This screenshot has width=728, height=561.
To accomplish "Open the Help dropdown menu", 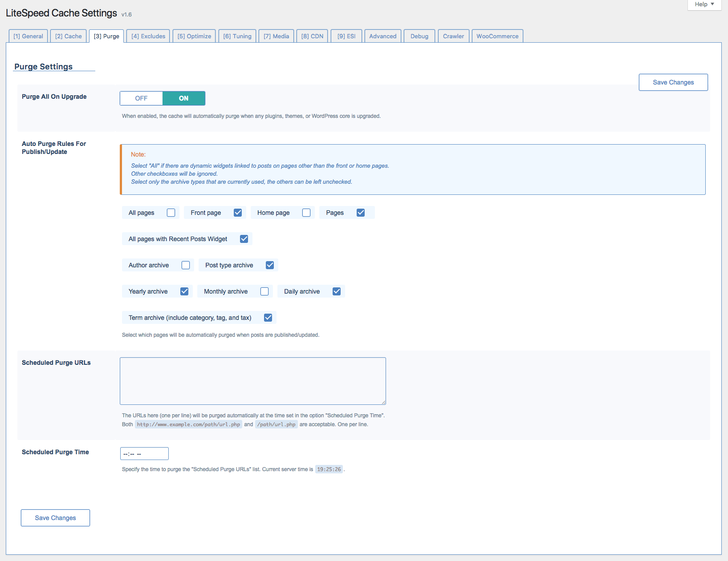I will pyautogui.click(x=704, y=4).
